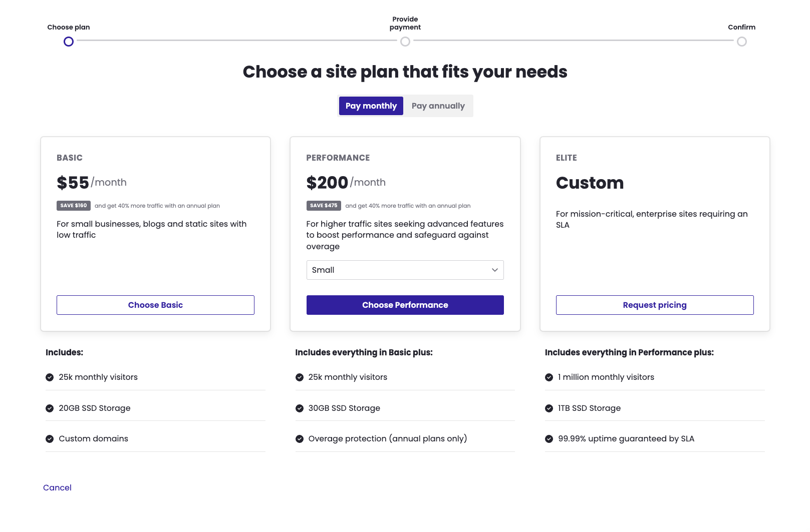The height and width of the screenshot is (532, 810).
Task: Click the Choose Basic button
Action: click(x=155, y=305)
